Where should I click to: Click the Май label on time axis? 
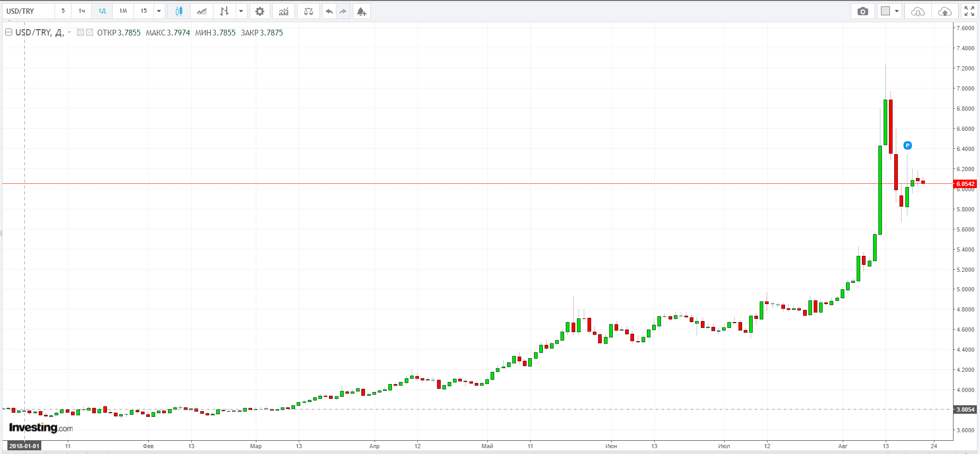click(487, 446)
